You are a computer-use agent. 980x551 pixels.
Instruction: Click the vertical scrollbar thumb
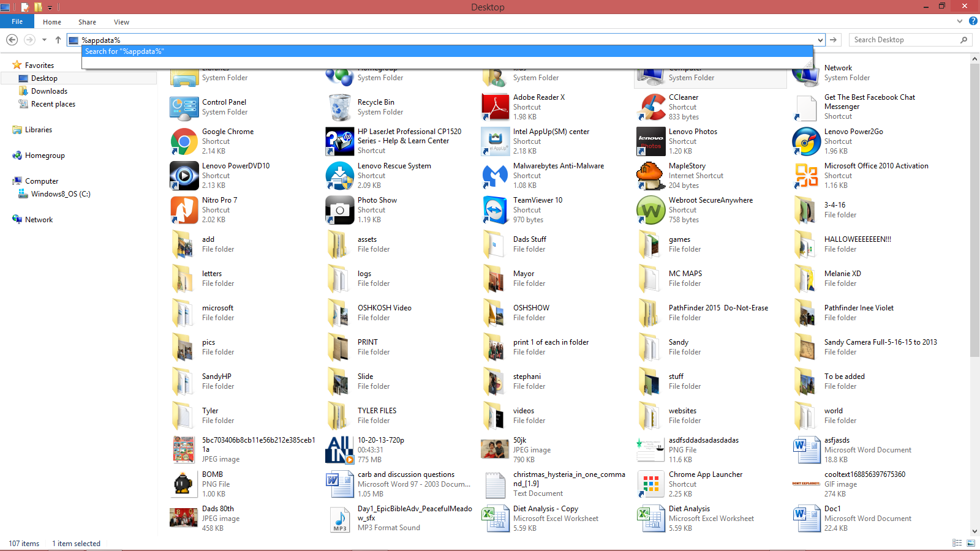[x=974, y=209]
